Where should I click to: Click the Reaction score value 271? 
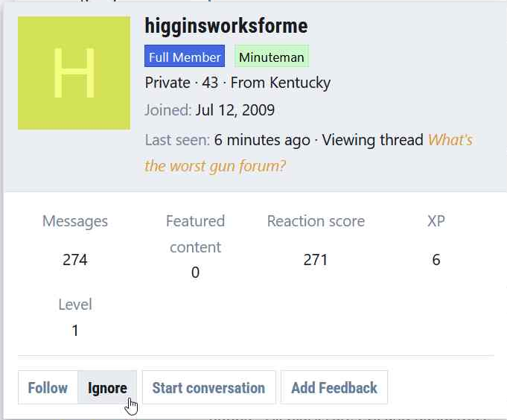coord(316,260)
